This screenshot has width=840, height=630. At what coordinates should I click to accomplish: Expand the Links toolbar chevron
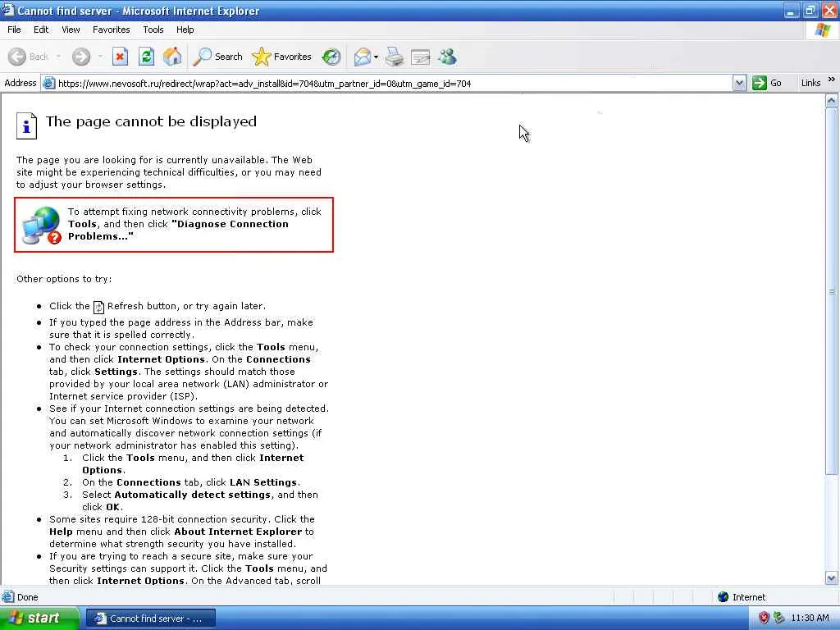[832, 80]
